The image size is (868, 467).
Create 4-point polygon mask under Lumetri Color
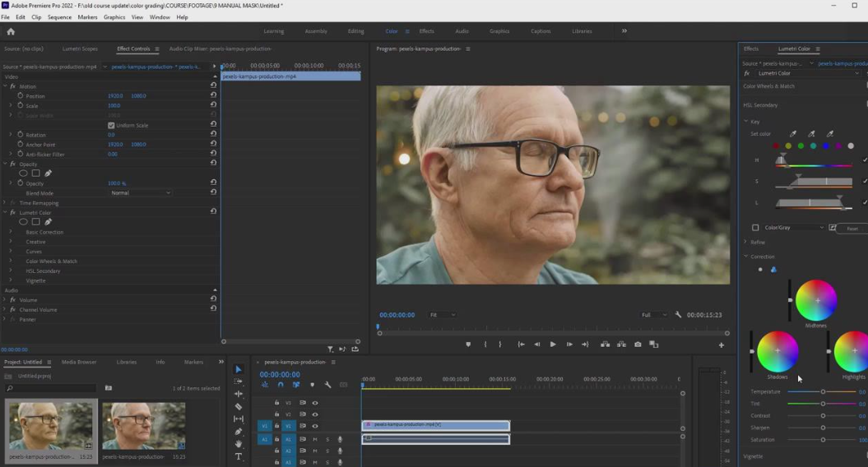(35, 222)
